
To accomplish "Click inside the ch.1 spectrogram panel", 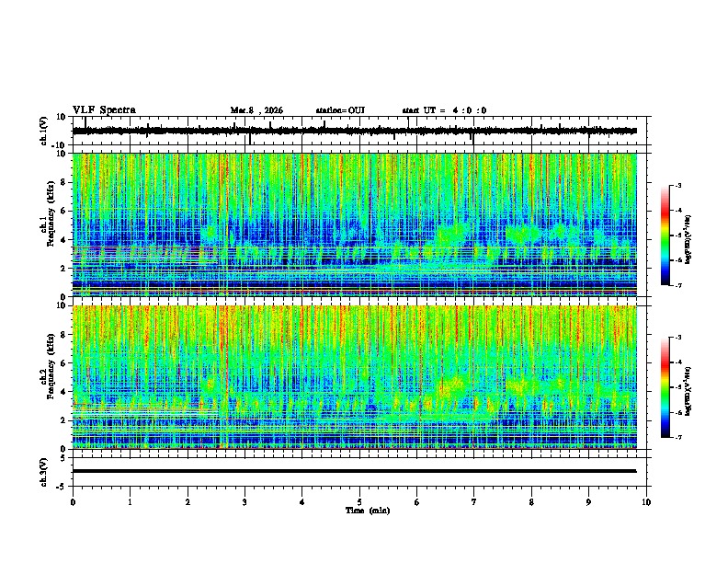I will coord(354,224).
